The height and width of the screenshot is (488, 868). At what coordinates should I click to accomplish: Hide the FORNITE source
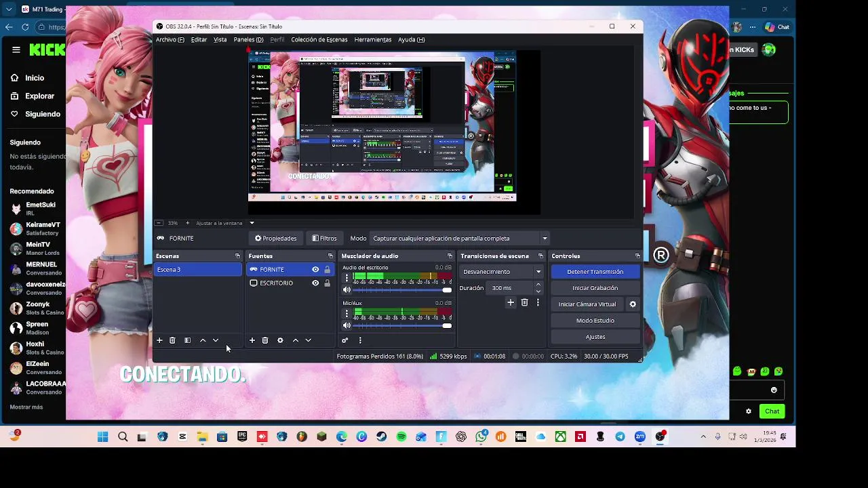[x=315, y=270]
